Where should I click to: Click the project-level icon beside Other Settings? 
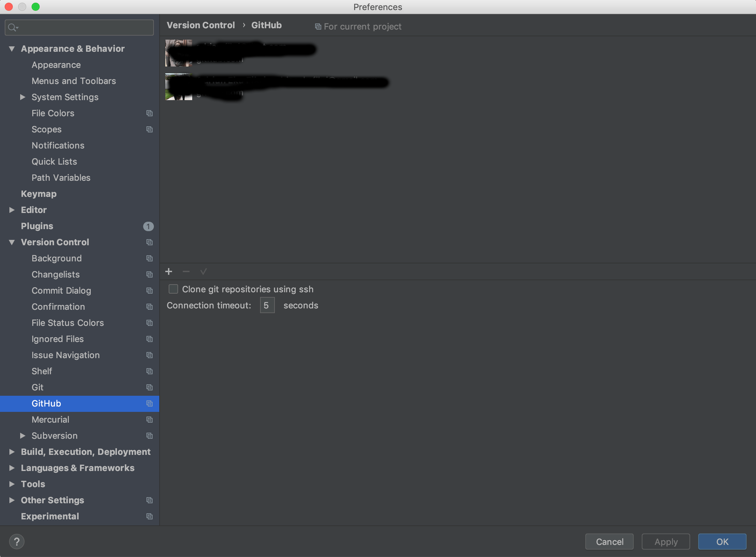click(x=150, y=500)
